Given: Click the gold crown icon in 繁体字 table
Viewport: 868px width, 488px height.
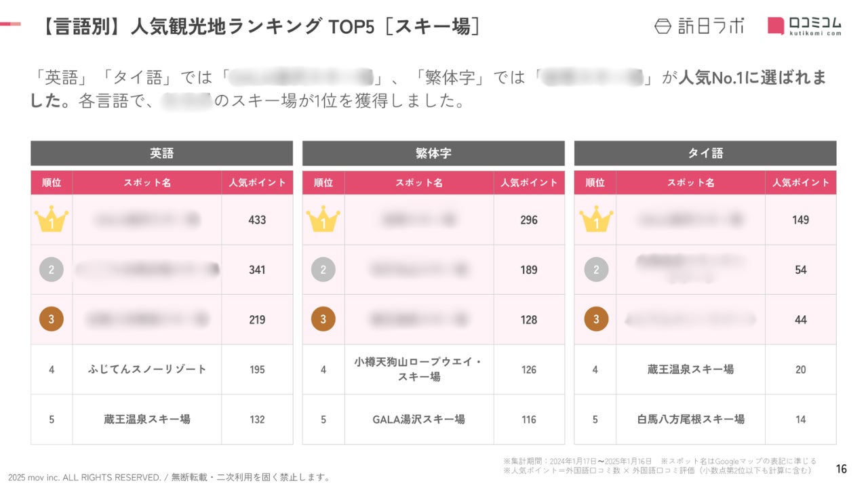Looking at the screenshot, I should click(x=323, y=220).
